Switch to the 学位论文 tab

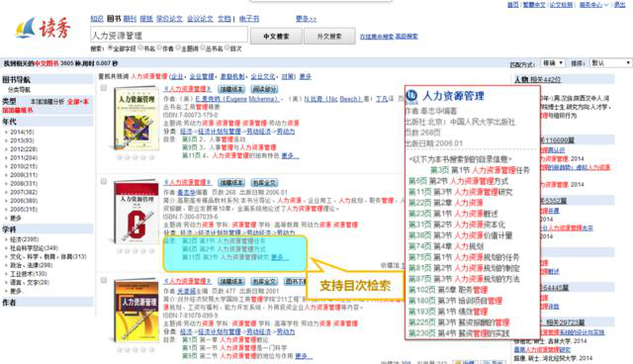[x=169, y=19]
